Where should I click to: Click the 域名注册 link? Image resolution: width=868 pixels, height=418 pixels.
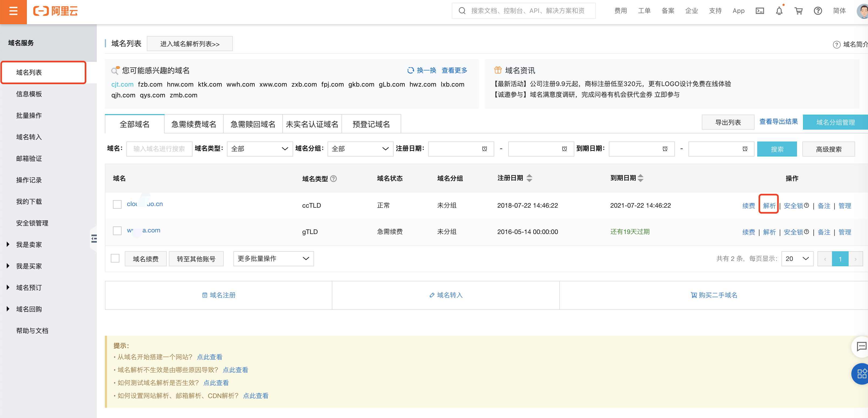click(219, 295)
